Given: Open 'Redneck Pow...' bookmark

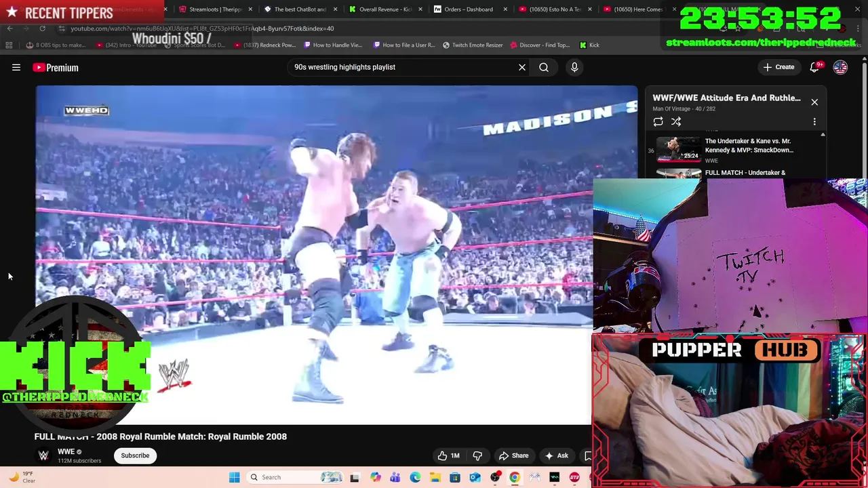Looking at the screenshot, I should click(264, 45).
